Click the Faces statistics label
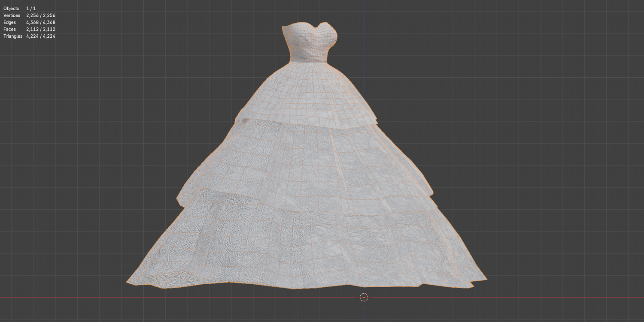The width and height of the screenshot is (644, 322). [x=9, y=29]
